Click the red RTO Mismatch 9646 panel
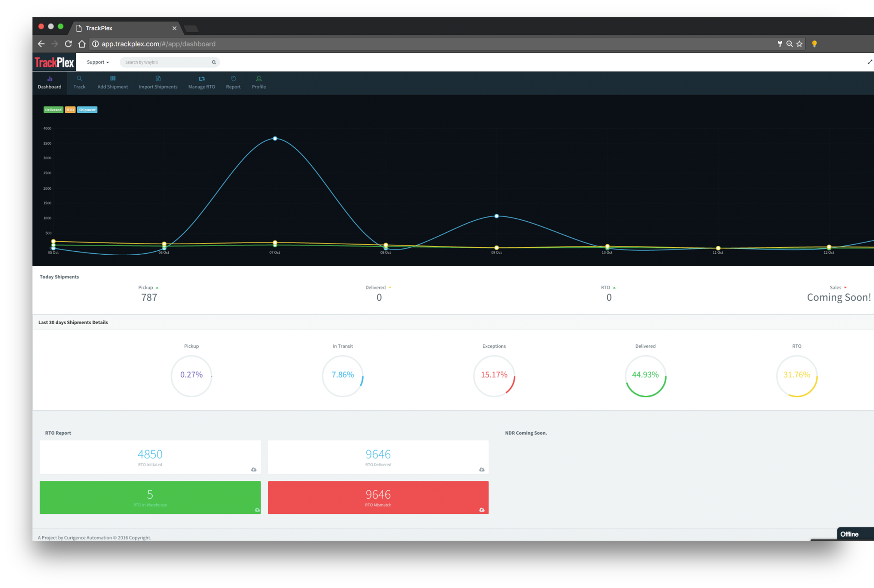This screenshot has height=588, width=874. point(378,498)
